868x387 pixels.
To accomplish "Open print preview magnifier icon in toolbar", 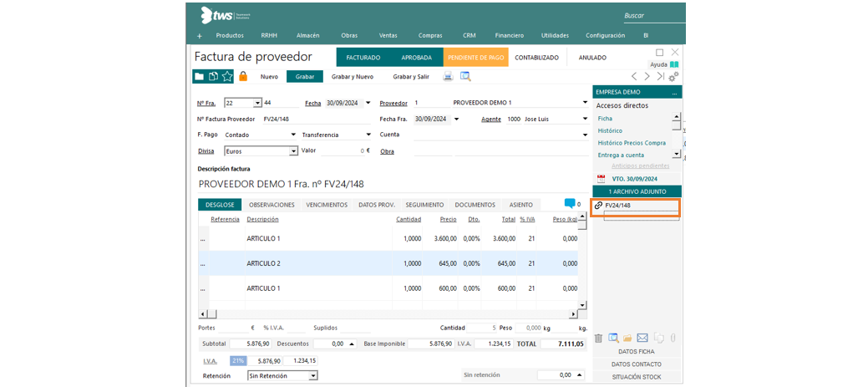I will [x=465, y=76].
